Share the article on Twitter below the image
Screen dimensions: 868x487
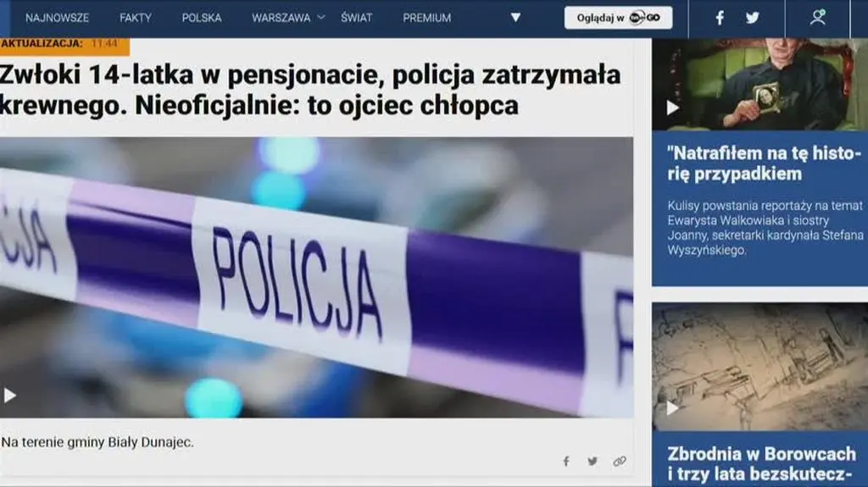point(593,462)
